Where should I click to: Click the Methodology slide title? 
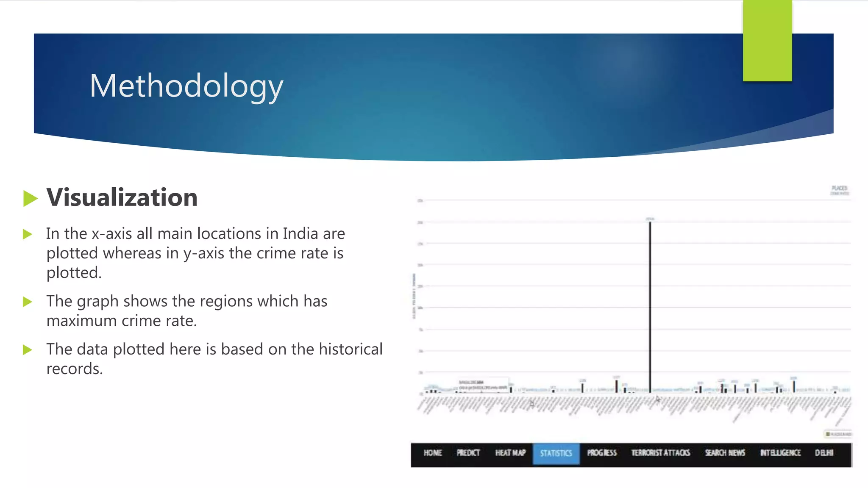[x=186, y=86]
